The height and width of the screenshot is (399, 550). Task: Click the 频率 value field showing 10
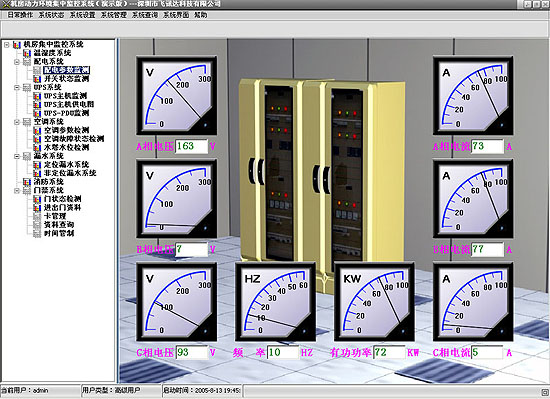[x=283, y=352]
